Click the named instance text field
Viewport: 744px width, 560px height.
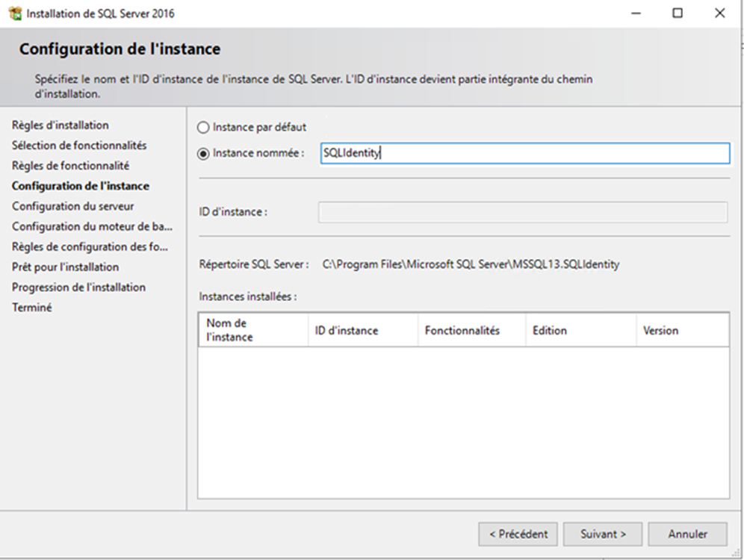[524, 153]
